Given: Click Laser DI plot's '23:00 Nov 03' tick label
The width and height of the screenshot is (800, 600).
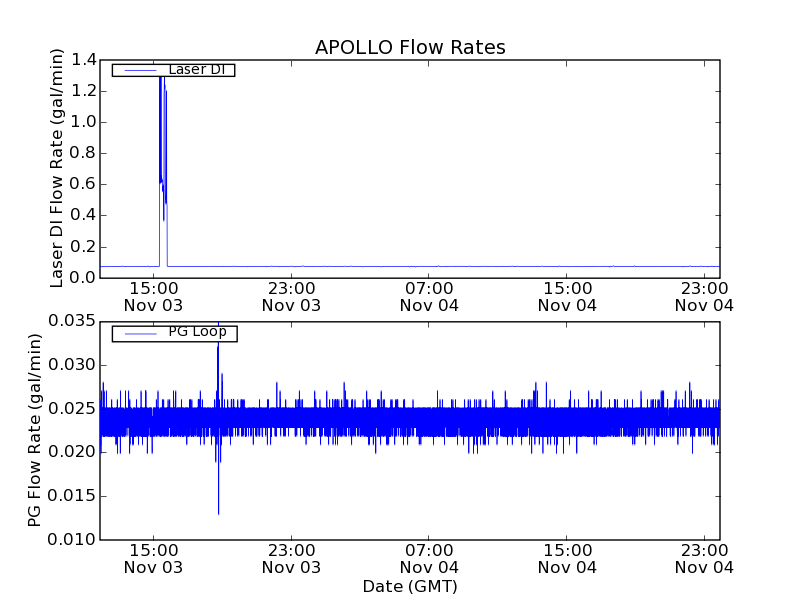Looking at the screenshot, I should [291, 297].
